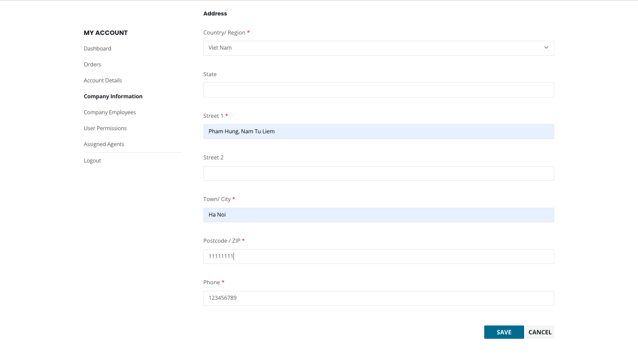View the User Permissions page
Viewport: 638px width, 364px height.
point(105,128)
